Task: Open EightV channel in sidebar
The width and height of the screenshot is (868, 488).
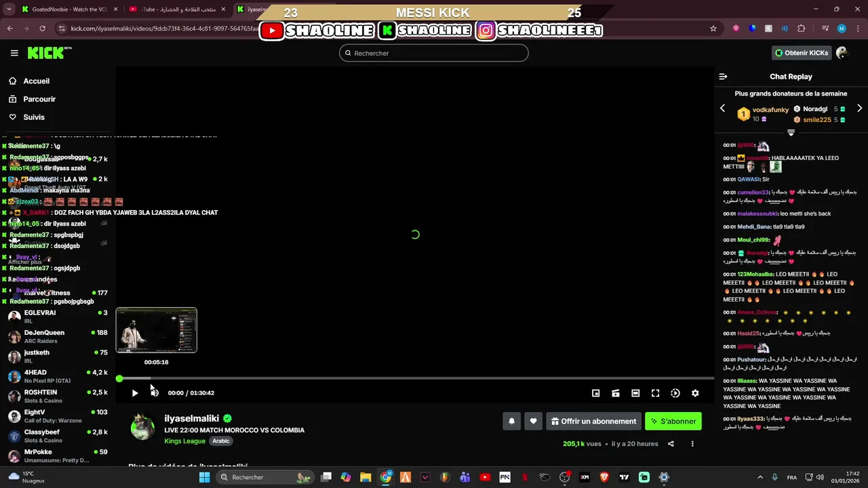Action: click(58, 416)
